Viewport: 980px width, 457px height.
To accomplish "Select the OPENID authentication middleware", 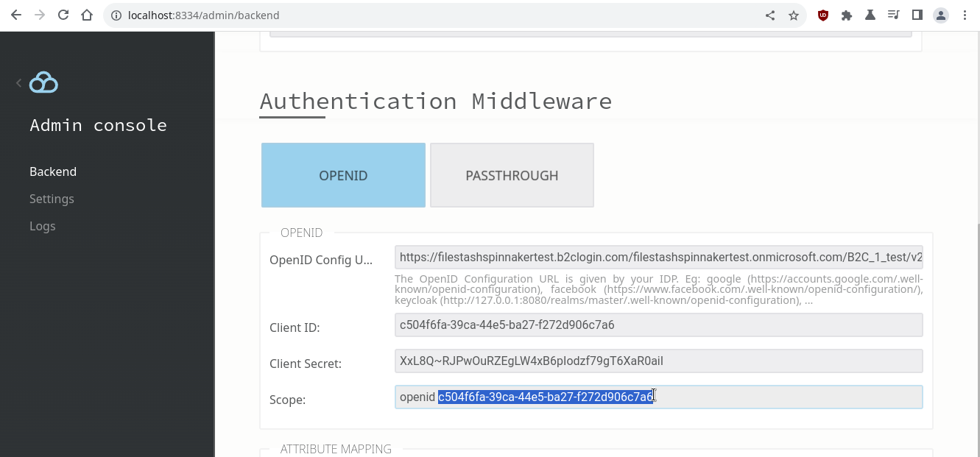I will (x=343, y=175).
